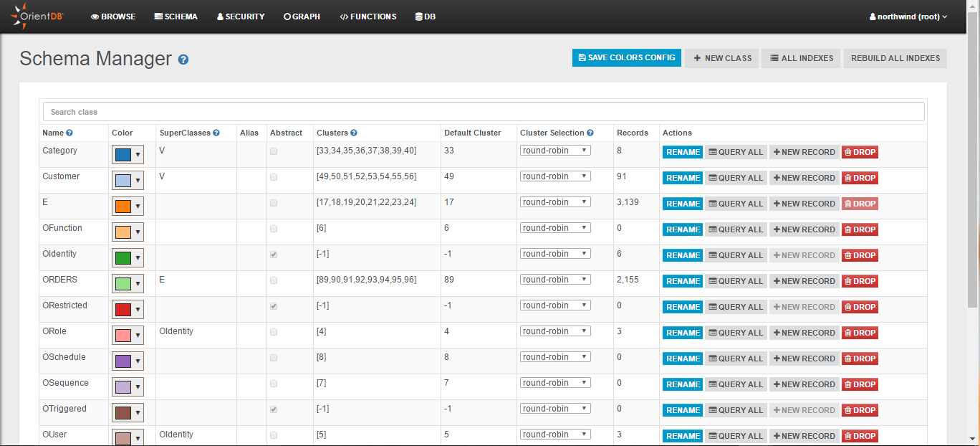This screenshot has height=446, width=980.
Task: Go to the Security menu
Action: pyautogui.click(x=241, y=16)
